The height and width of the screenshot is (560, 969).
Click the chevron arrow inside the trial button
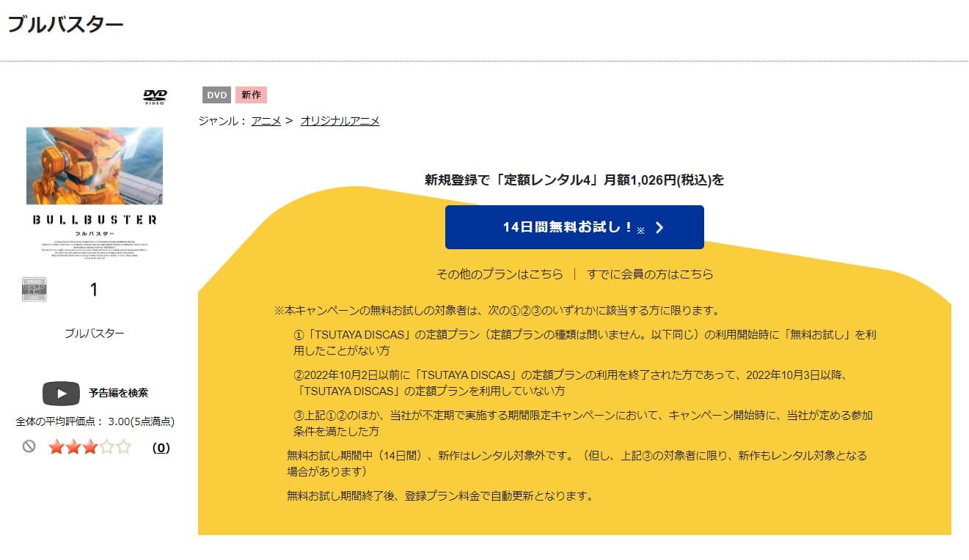pyautogui.click(x=659, y=227)
